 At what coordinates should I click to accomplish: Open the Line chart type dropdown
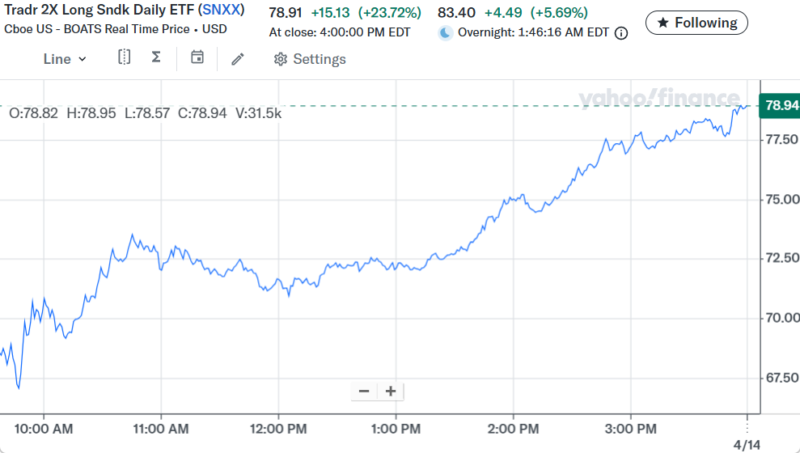[65, 59]
